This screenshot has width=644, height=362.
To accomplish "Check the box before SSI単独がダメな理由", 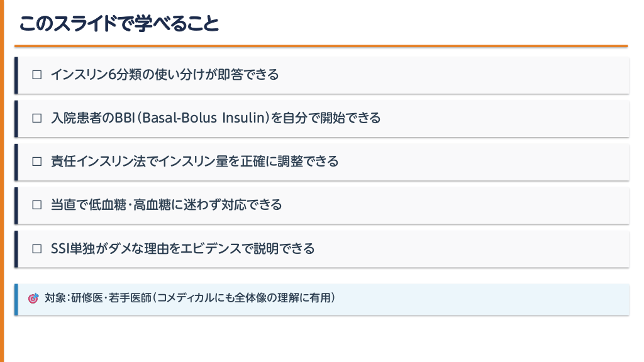I will 36,248.
